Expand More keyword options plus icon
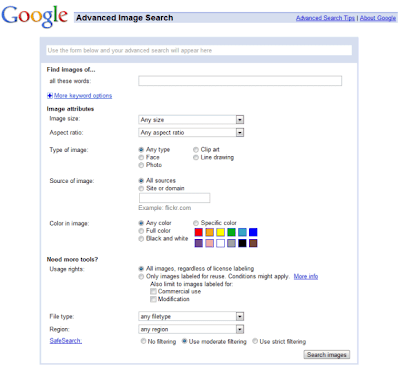This screenshot has height=366, width=400. pos(50,96)
